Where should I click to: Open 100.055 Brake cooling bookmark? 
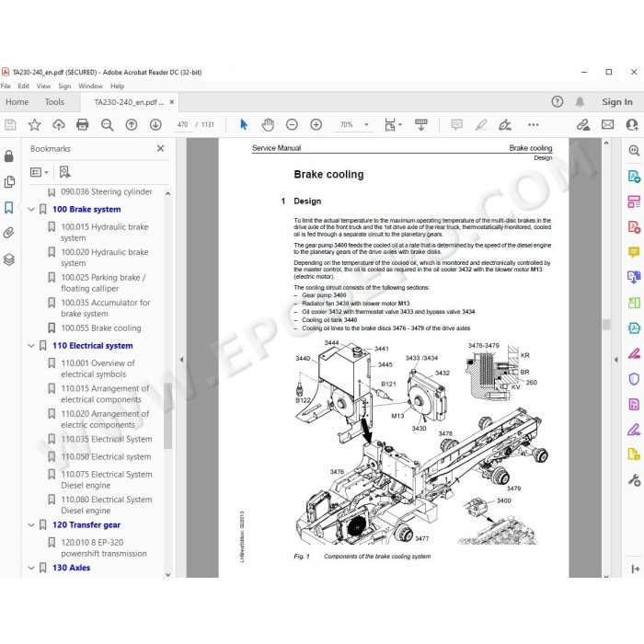[101, 328]
